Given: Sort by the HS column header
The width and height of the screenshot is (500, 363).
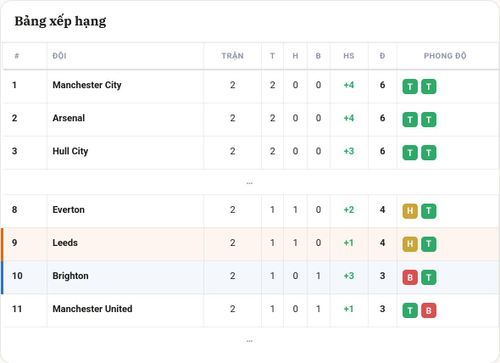Looking at the screenshot, I should coord(349,56).
